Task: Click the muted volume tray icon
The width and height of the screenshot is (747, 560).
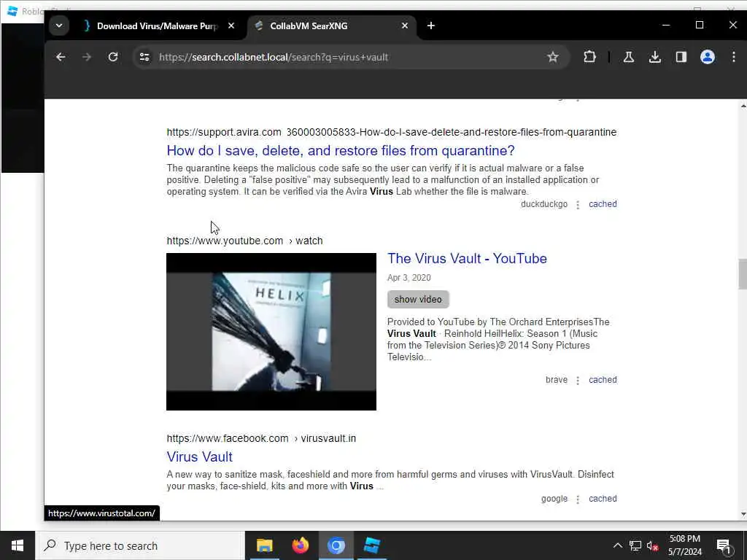Action: point(652,545)
